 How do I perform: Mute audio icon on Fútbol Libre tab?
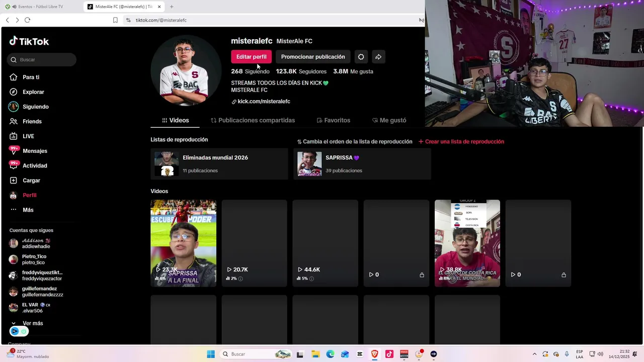click(x=14, y=7)
